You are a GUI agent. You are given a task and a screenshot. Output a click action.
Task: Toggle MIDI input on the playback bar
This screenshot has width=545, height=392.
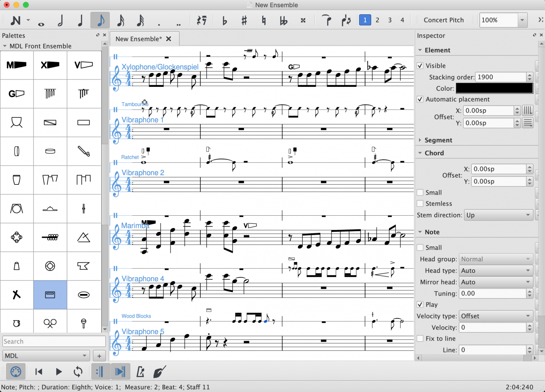(x=15, y=371)
